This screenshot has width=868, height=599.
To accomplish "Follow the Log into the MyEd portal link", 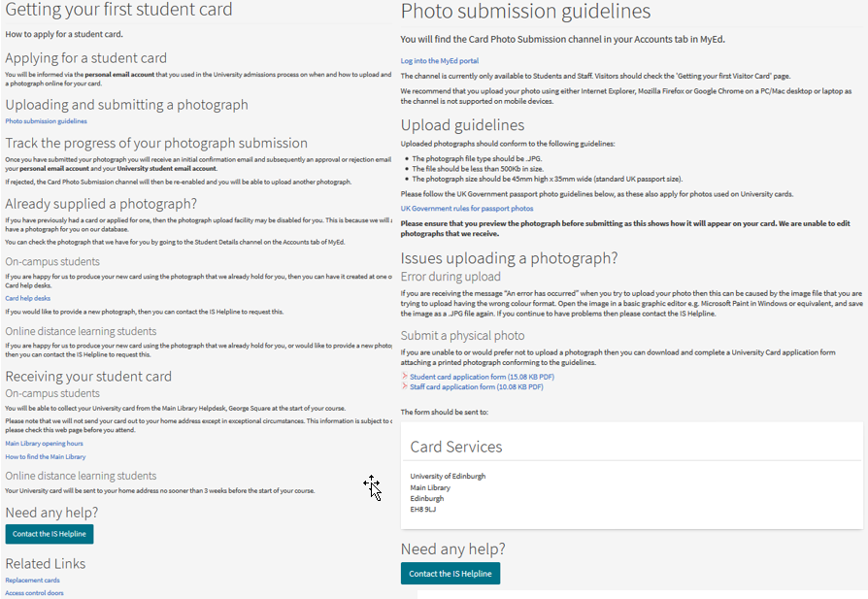I will tap(440, 61).
